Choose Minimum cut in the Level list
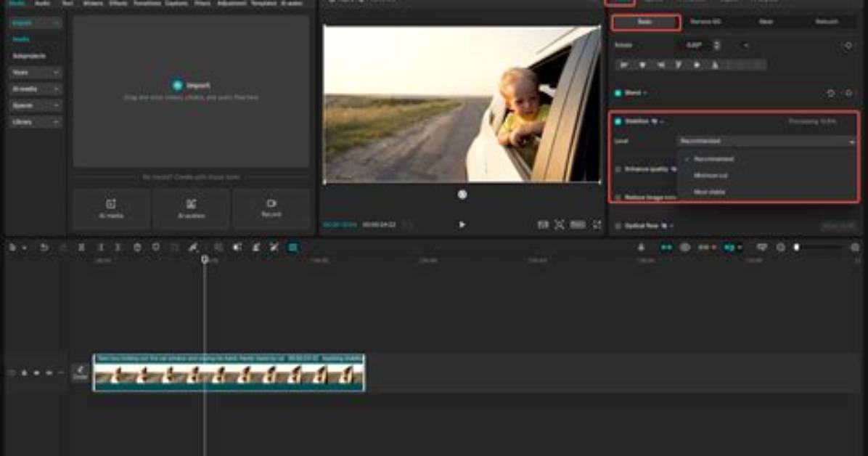The height and width of the screenshot is (456, 868). [x=711, y=176]
